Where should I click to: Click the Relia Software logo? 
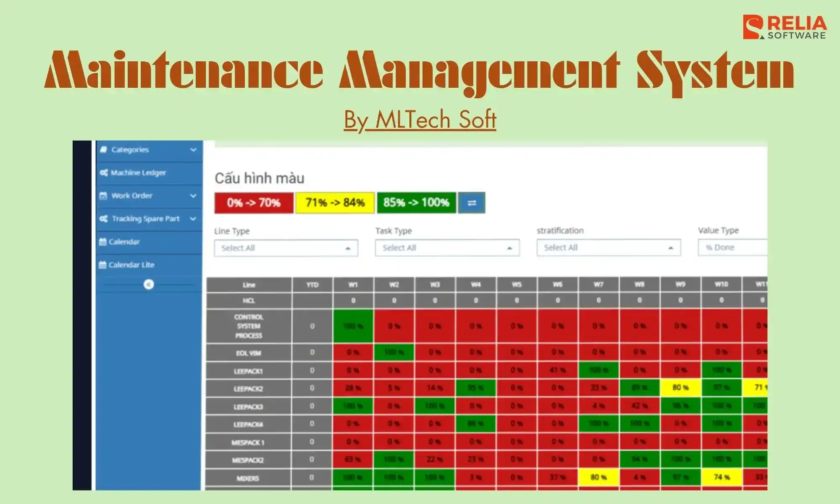784,27
